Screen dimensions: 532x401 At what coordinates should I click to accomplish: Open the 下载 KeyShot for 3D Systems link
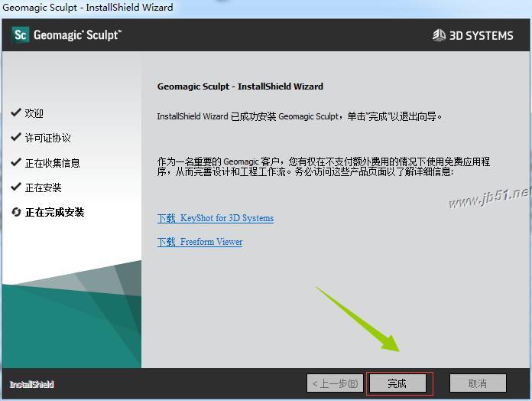pos(216,218)
